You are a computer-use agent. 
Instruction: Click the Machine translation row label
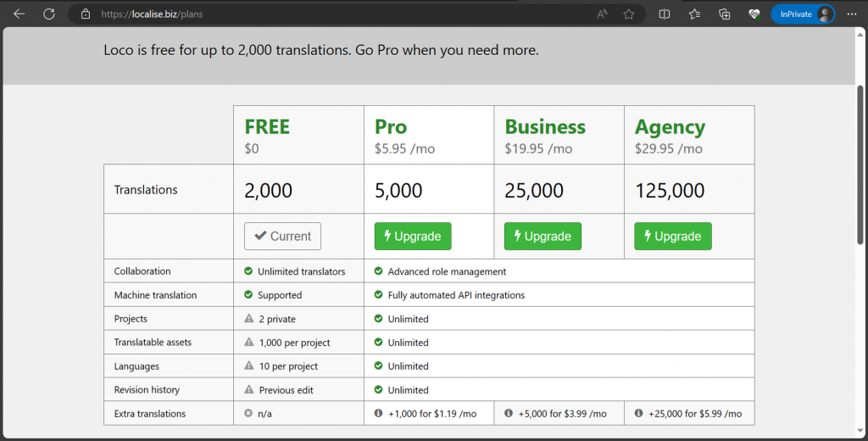(155, 295)
